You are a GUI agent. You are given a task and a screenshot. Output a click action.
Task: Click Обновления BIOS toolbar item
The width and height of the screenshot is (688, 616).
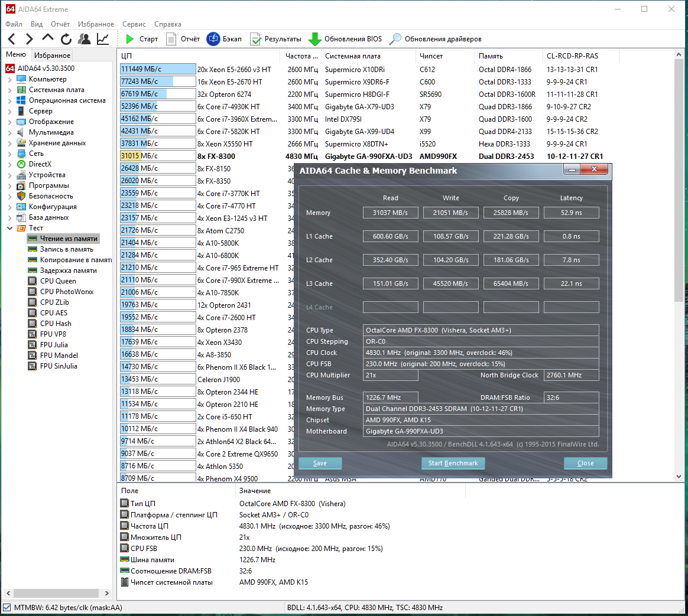click(345, 39)
